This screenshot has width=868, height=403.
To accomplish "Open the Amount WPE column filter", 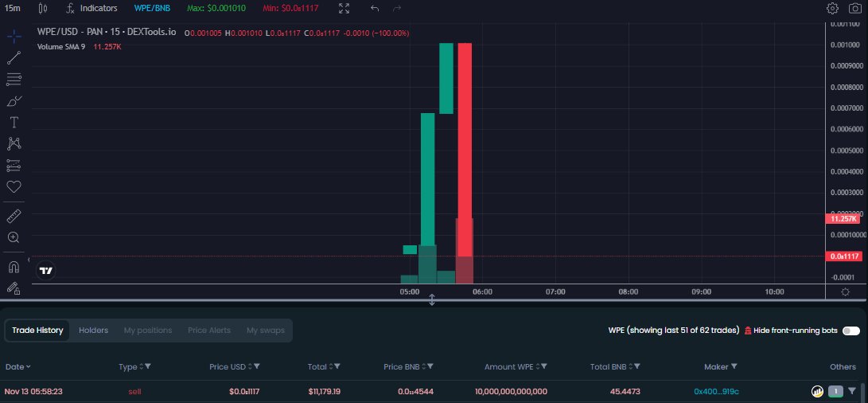I will click(x=544, y=367).
